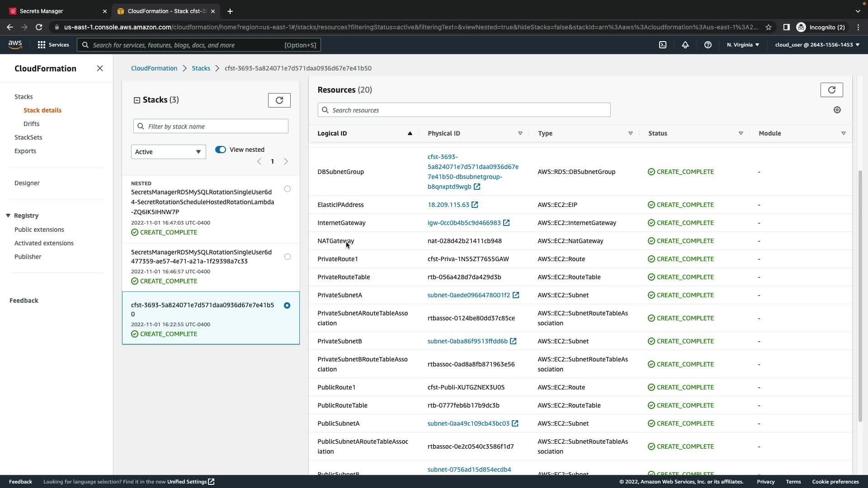Screen dimensions: 868x488
Task: Refresh the Resources list
Action: [x=831, y=90]
